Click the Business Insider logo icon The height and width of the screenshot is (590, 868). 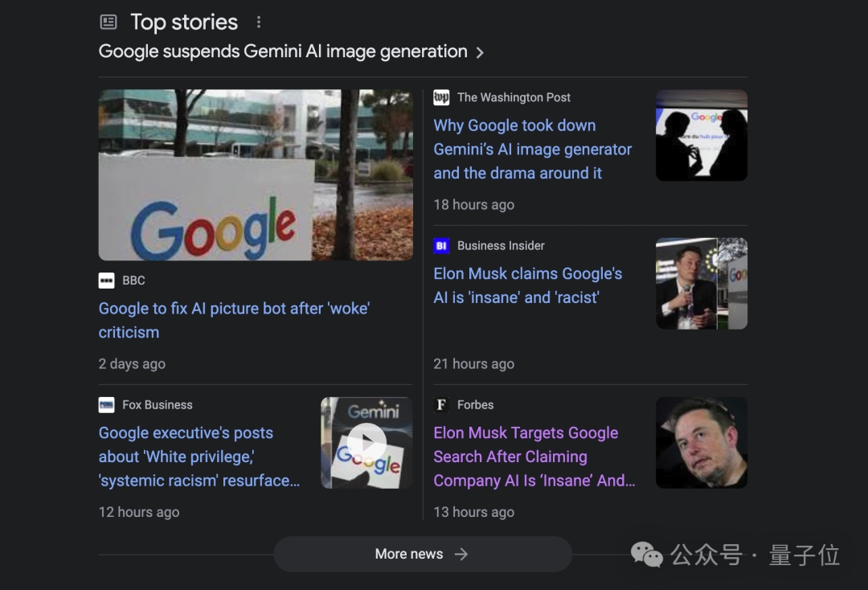click(441, 246)
